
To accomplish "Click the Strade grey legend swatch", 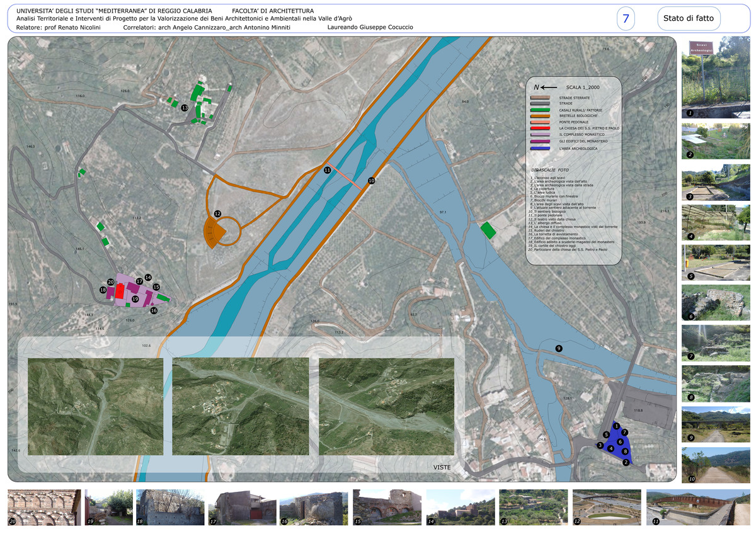I will point(540,103).
